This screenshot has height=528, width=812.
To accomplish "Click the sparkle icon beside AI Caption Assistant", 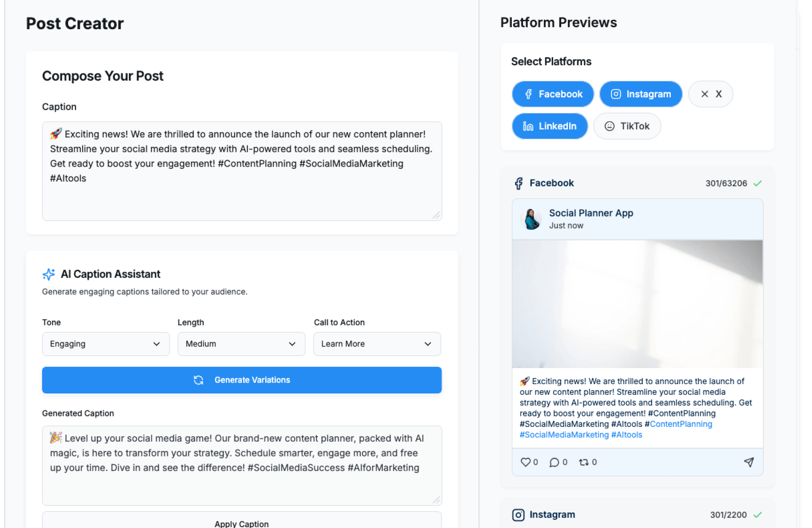I will (49, 274).
